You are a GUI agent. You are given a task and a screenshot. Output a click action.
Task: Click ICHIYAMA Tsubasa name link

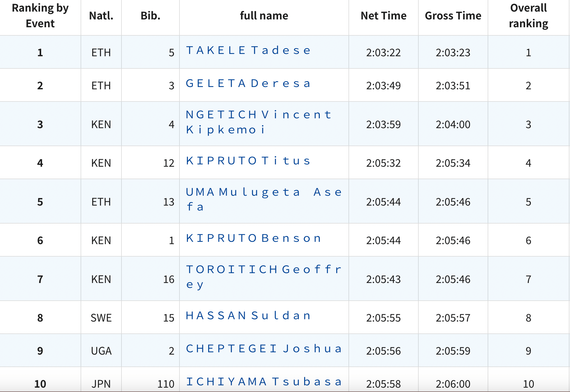click(263, 382)
